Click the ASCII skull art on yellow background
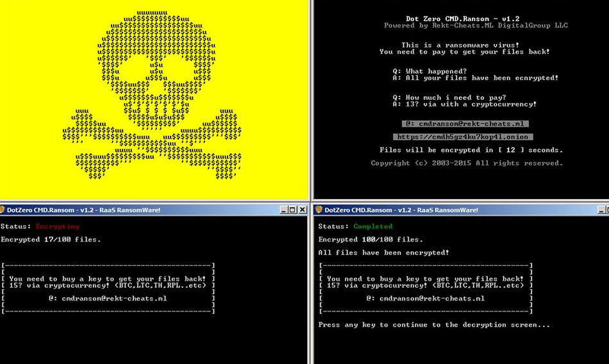The height and width of the screenshot is (364, 609). point(154,96)
